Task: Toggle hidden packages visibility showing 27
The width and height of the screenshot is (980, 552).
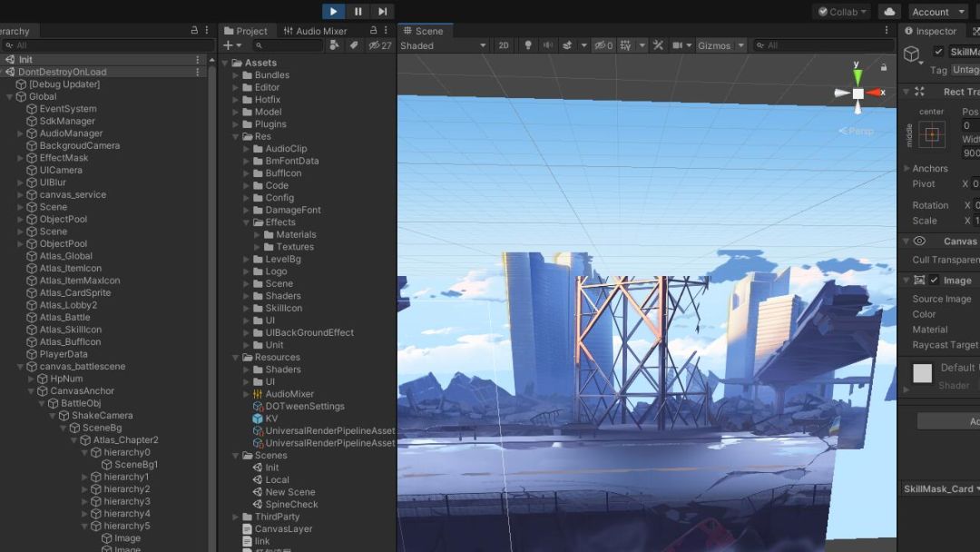Action: click(x=380, y=45)
